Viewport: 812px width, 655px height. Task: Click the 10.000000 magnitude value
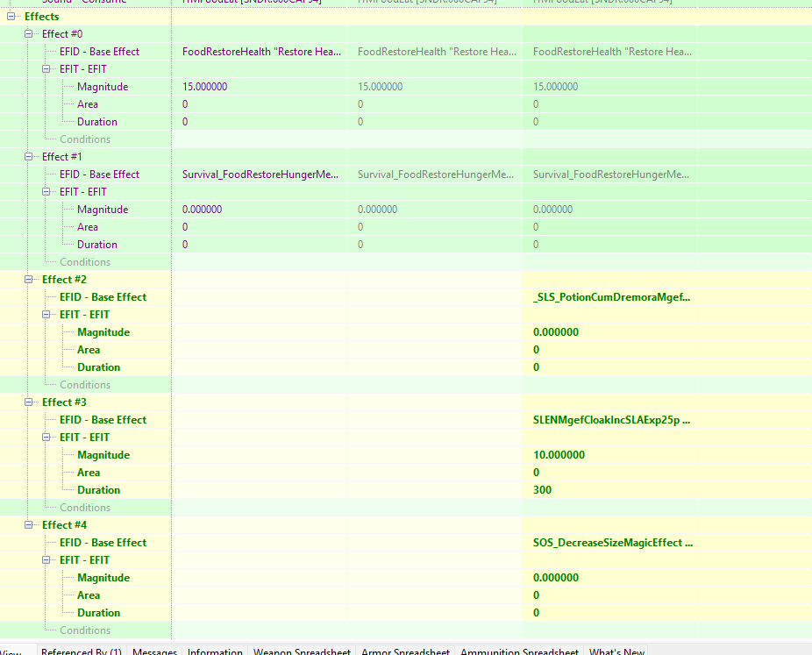click(559, 455)
